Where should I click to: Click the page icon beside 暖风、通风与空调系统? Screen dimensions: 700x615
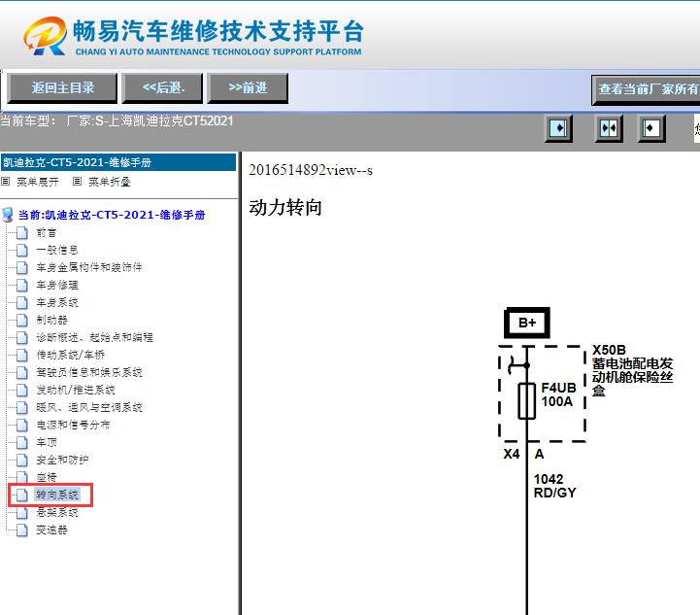(22, 407)
